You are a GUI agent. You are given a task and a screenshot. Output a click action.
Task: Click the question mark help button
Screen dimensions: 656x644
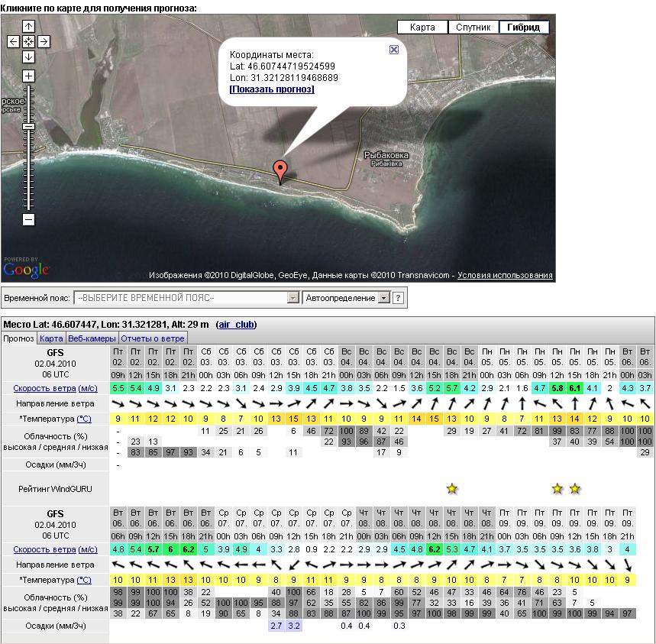point(398,298)
